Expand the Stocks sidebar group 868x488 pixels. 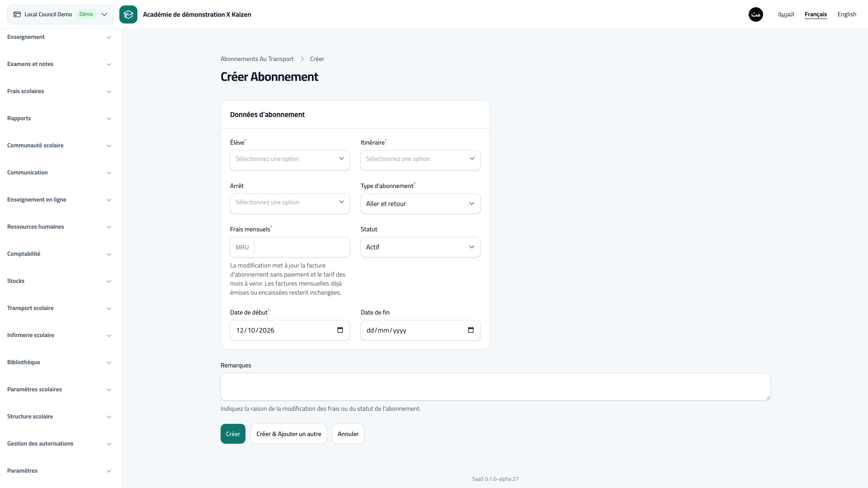(x=59, y=281)
